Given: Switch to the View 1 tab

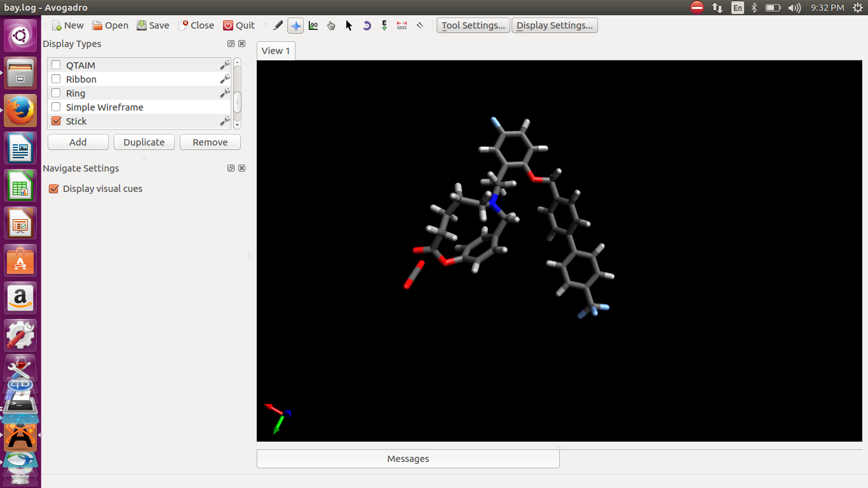Looking at the screenshot, I should 276,51.
